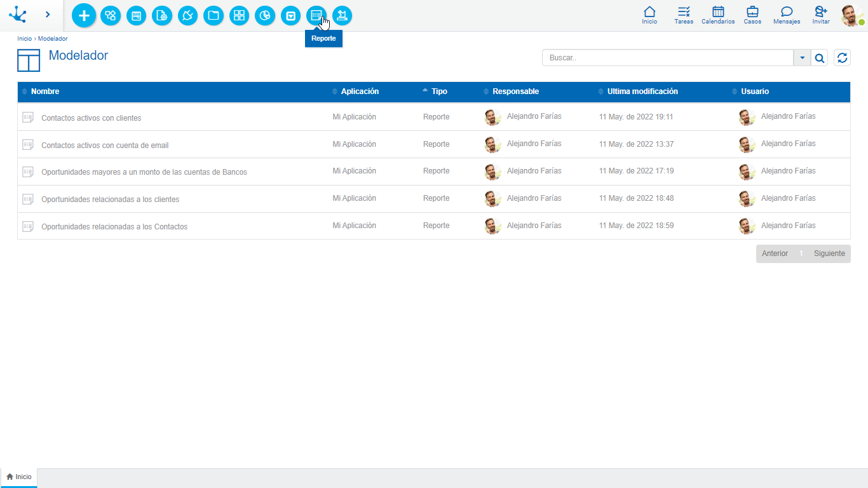868x488 pixels.
Task: Open 'Oportunidades relacionadas a los Contactos'
Action: click(x=114, y=227)
